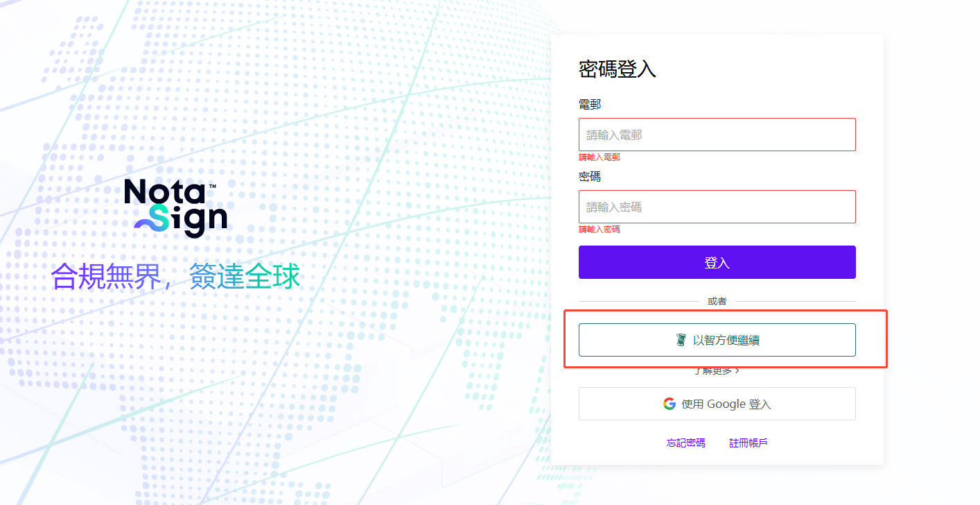Continue with 以智方便繼續 button
980x505 pixels.
pyautogui.click(x=717, y=340)
